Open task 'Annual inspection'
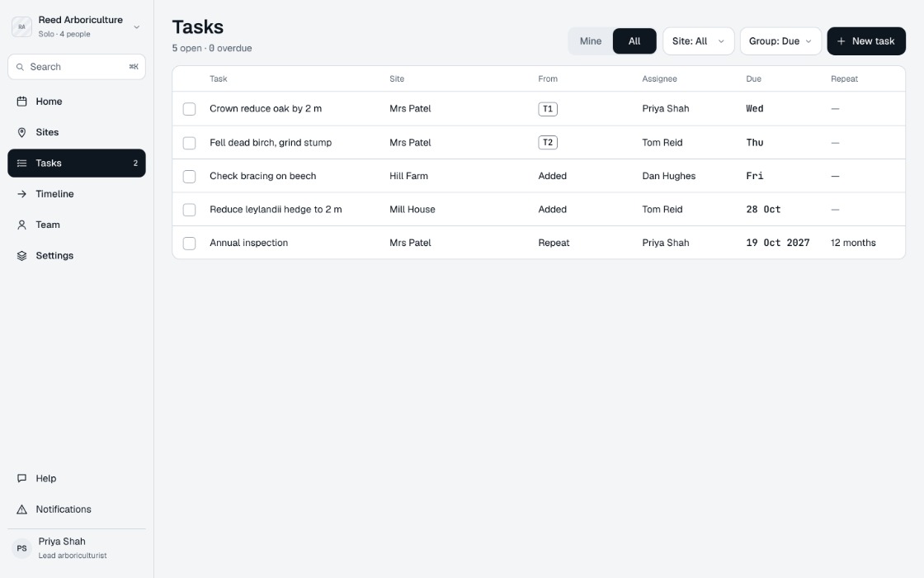Image resolution: width=924 pixels, height=578 pixels. coord(248,243)
